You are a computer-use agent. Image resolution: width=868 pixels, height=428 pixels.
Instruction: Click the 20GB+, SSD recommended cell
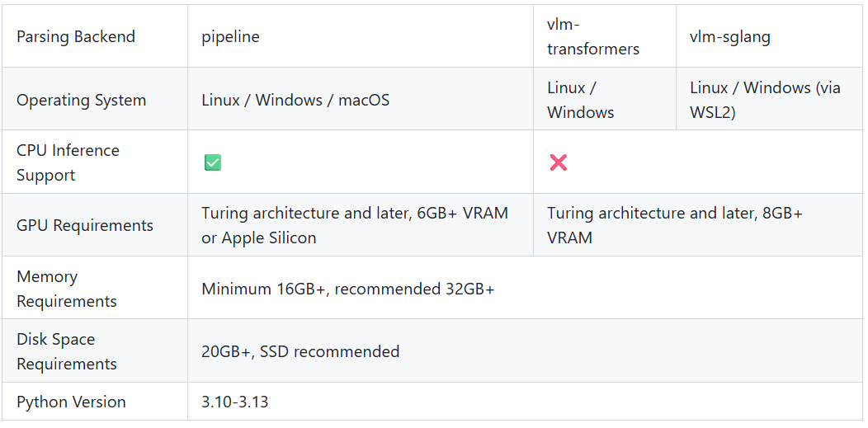300,351
